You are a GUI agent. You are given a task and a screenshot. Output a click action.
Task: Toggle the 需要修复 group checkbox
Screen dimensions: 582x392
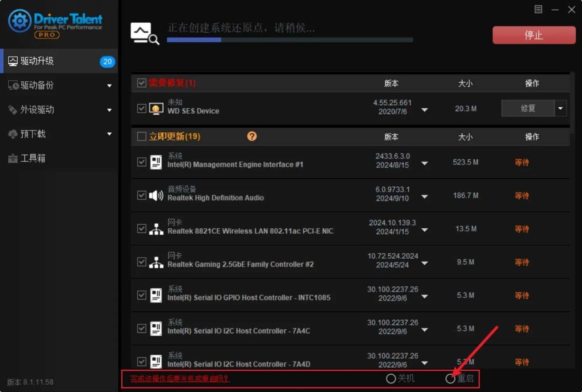[141, 83]
